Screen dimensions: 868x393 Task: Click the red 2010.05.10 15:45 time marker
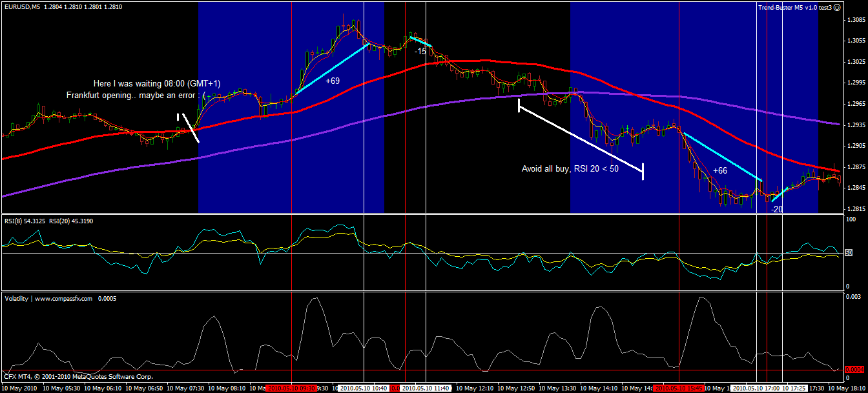point(679,388)
